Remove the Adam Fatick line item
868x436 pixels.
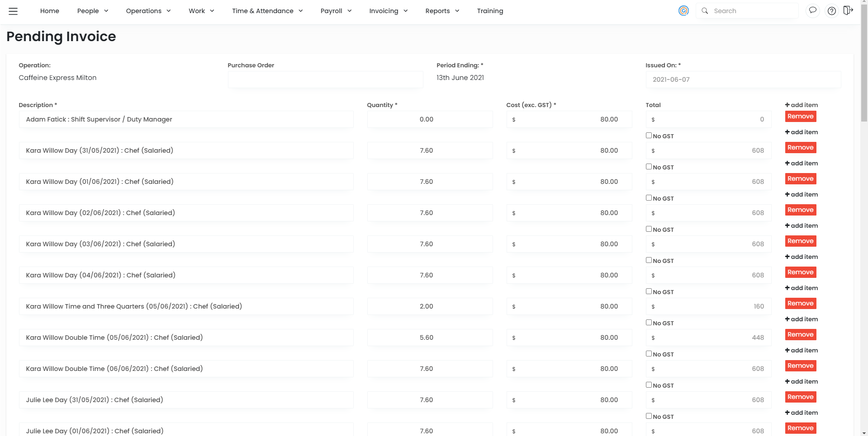800,117
